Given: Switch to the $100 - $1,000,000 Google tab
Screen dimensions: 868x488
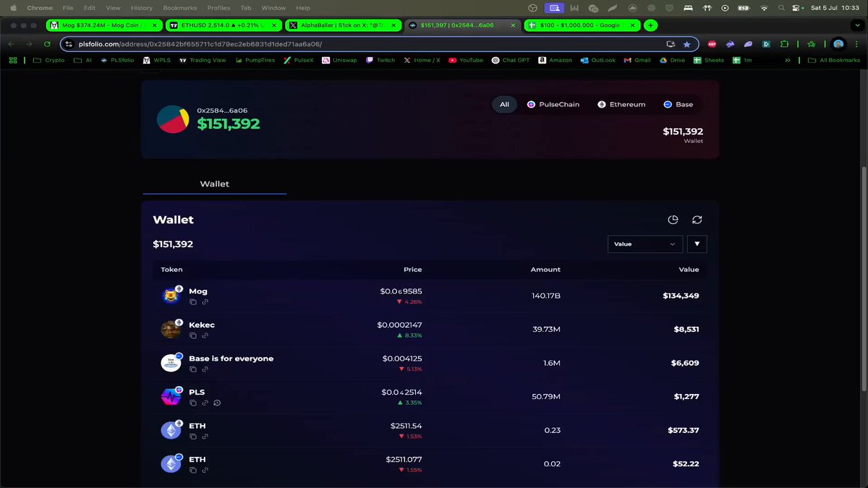Looking at the screenshot, I should (582, 25).
